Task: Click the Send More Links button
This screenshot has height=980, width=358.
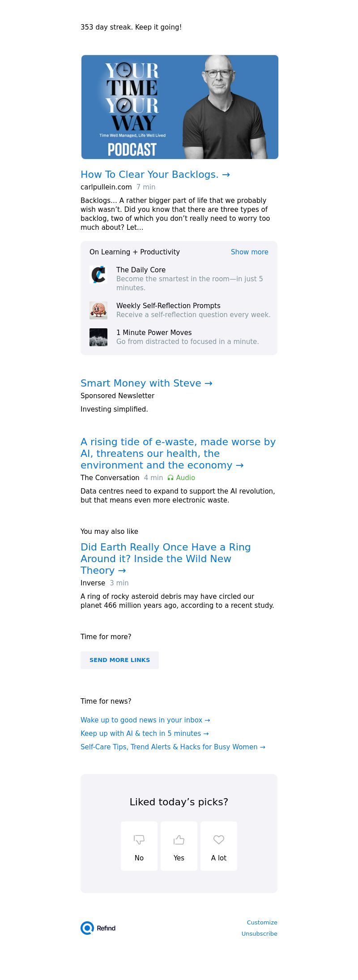Action: 119,660
